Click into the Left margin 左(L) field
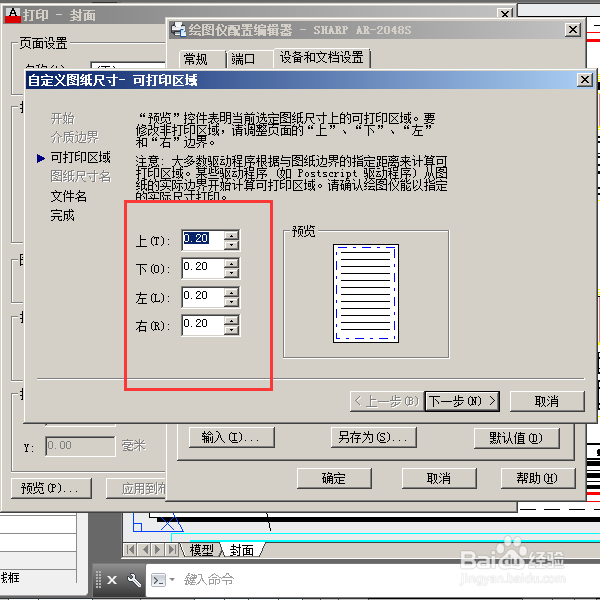The width and height of the screenshot is (600, 600). (203, 297)
